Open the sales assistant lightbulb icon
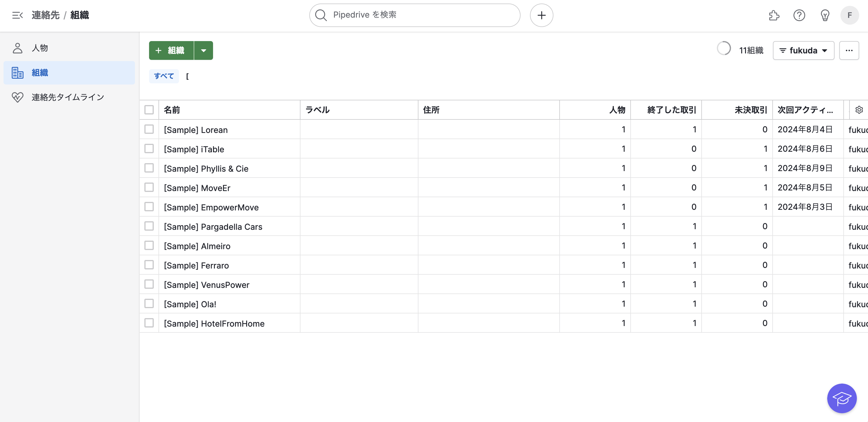This screenshot has width=868, height=422. [x=825, y=15]
